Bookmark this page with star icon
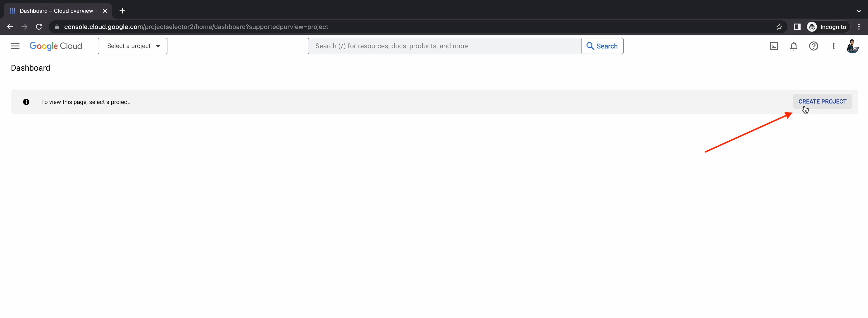Image resolution: width=868 pixels, height=318 pixels. [x=779, y=27]
